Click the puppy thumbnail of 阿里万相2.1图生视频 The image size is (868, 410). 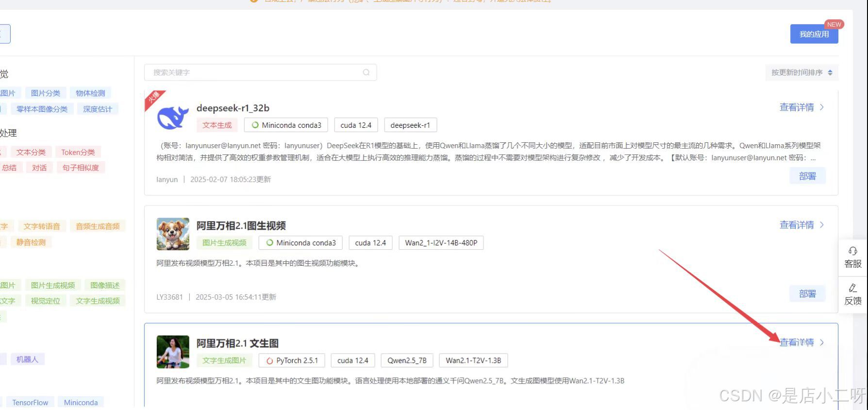point(173,234)
